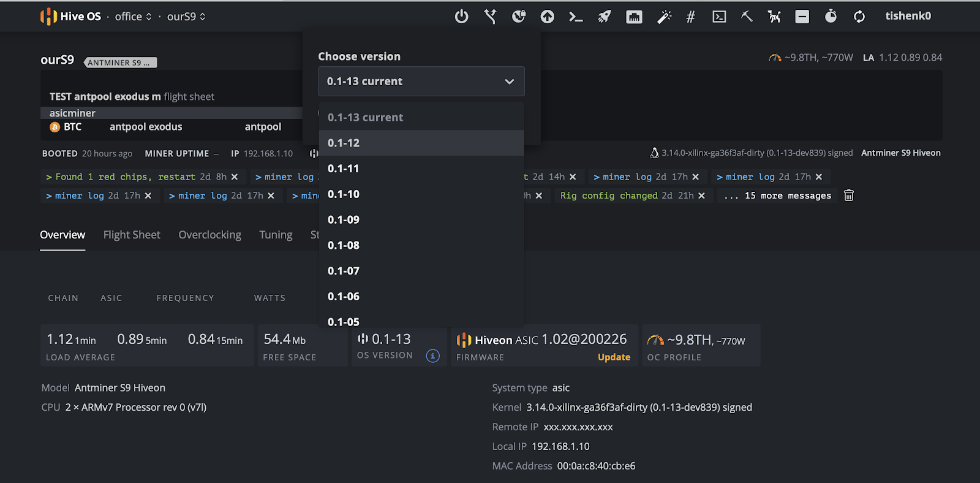Select version 0.1-12
Viewport: 980px width, 483px height.
(421, 143)
